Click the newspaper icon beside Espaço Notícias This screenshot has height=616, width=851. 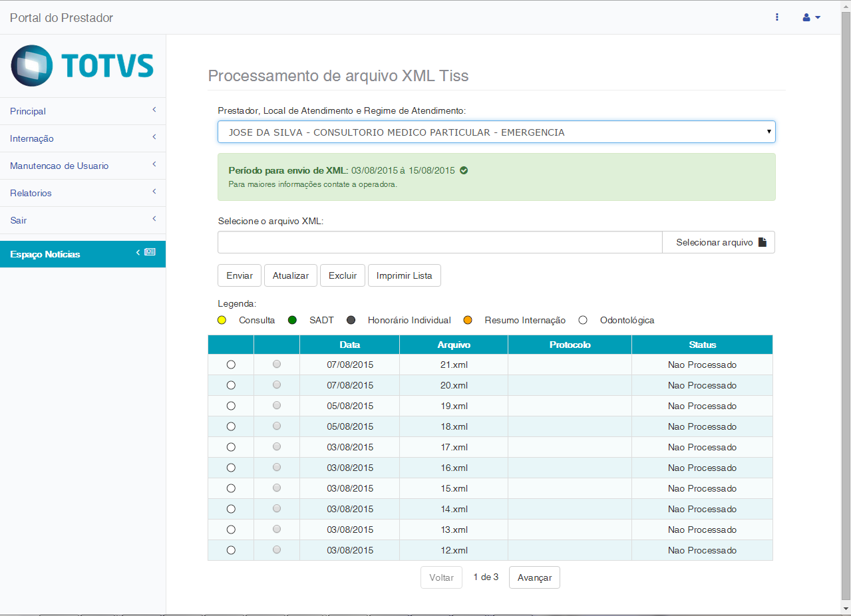150,252
